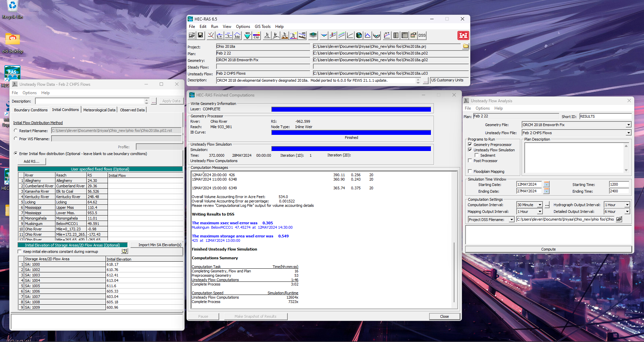644x342 pixels.
Task: Open RAS Mapper layered map icon
Action: [x=313, y=35]
